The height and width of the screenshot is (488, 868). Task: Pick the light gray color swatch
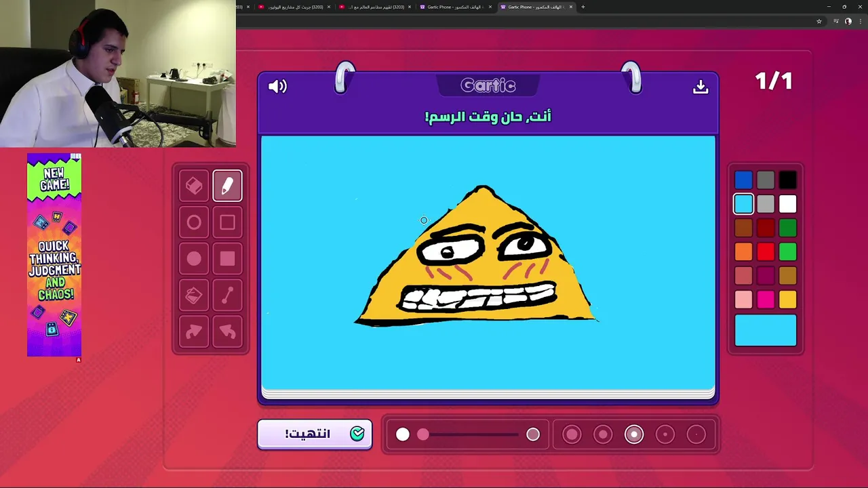click(x=766, y=203)
